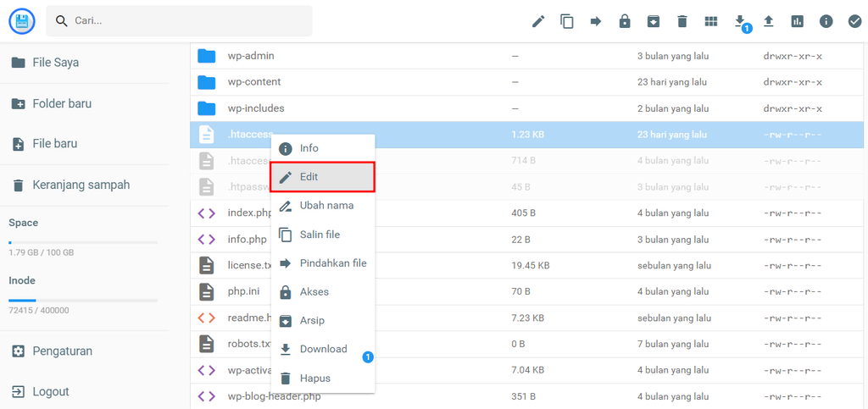Viewport: 868px width, 409px height.
Task: Select the info.php file name
Action: coord(247,240)
